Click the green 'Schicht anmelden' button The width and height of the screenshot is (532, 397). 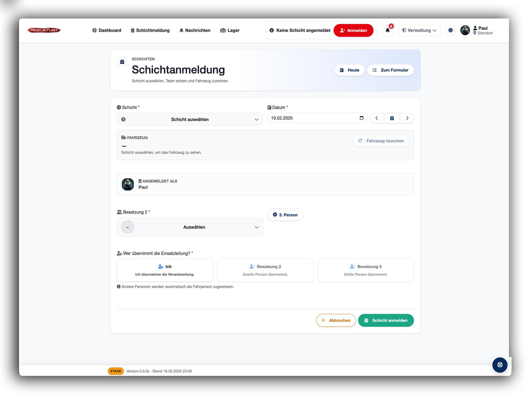click(386, 320)
